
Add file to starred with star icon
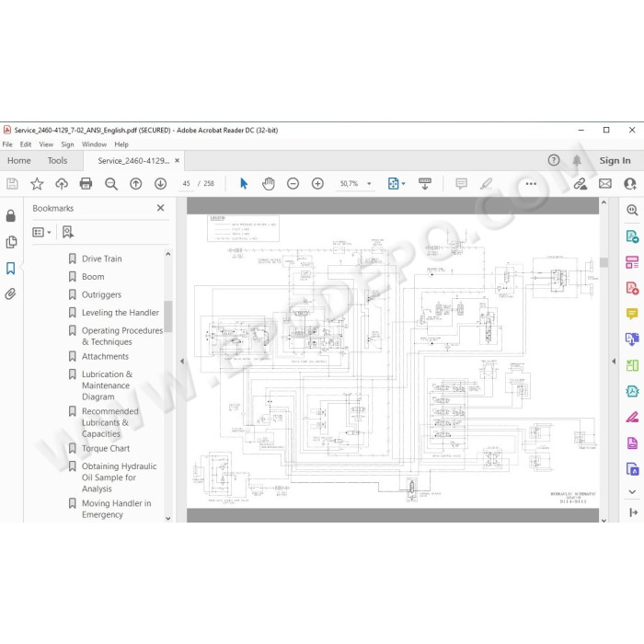(37, 184)
